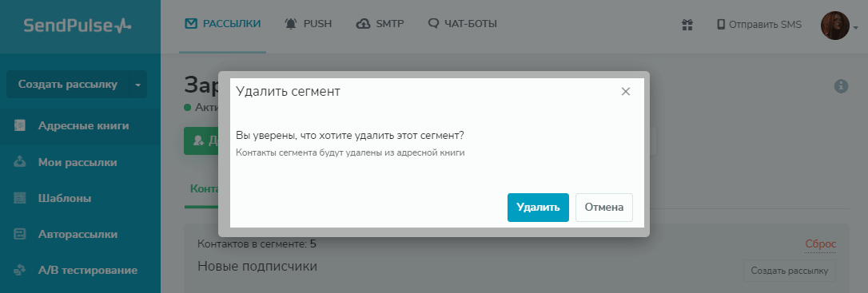The width and height of the screenshot is (868, 293).
Task: Click the Отправить SMS phone icon
Action: [x=721, y=24]
